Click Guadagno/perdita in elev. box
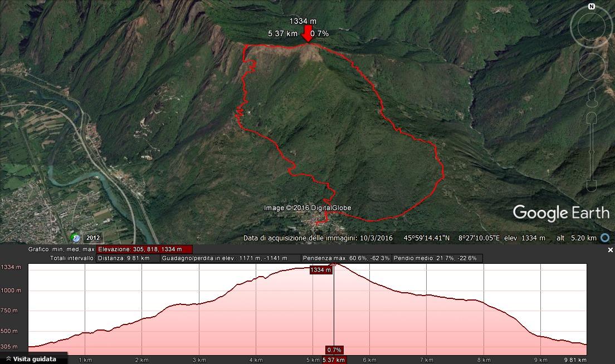 click(230, 258)
